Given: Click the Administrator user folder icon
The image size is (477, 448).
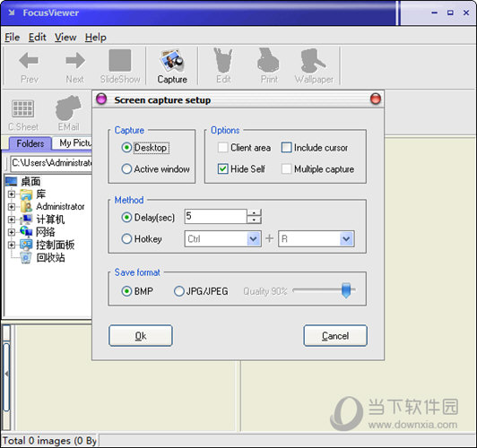Looking at the screenshot, I should (x=27, y=207).
